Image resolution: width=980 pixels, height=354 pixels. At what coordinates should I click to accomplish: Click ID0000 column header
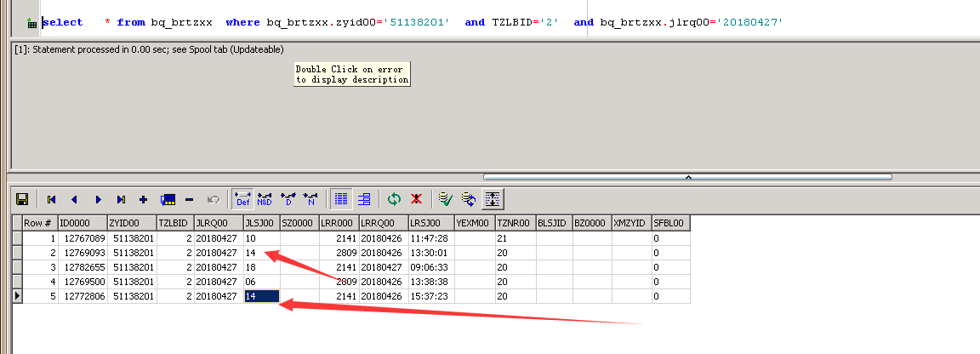click(82, 223)
